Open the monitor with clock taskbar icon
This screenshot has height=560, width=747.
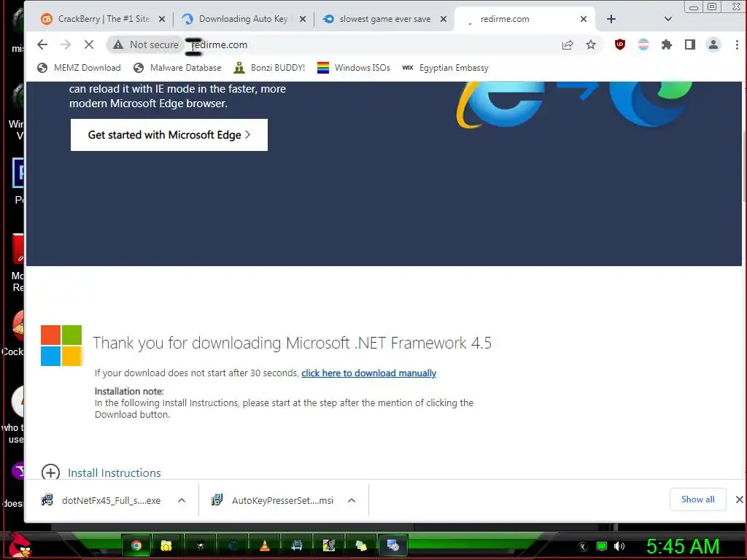pyautogui.click(x=393, y=545)
